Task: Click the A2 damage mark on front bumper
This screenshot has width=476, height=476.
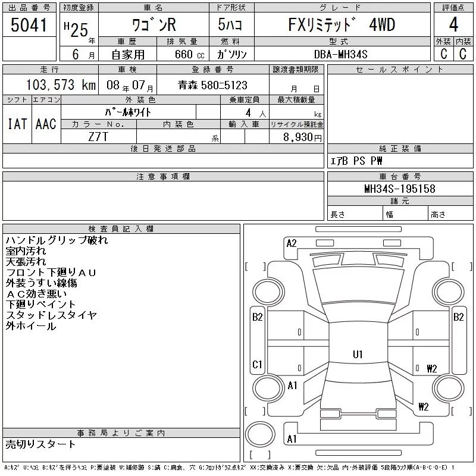Action: click(292, 243)
